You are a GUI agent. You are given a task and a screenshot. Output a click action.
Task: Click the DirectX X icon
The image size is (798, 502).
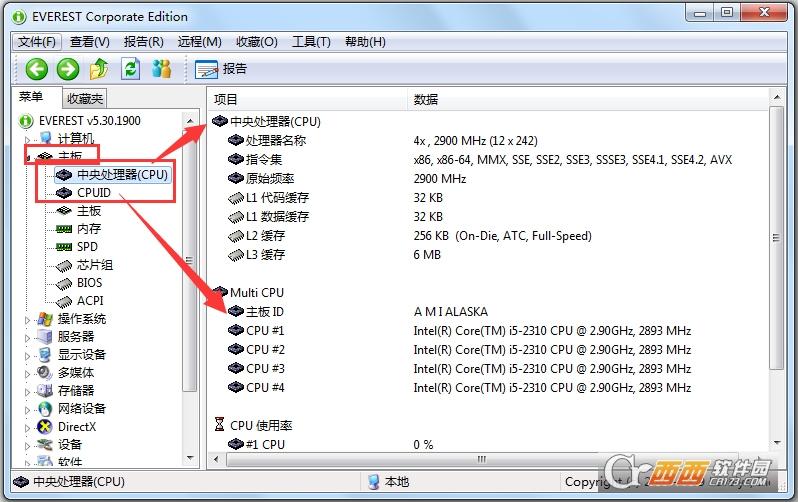pos(45,427)
